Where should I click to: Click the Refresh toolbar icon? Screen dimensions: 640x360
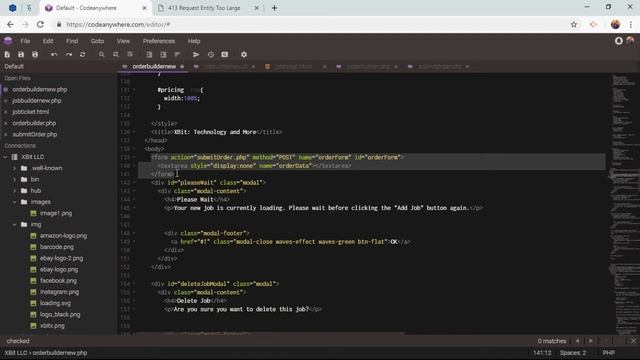pos(82,54)
